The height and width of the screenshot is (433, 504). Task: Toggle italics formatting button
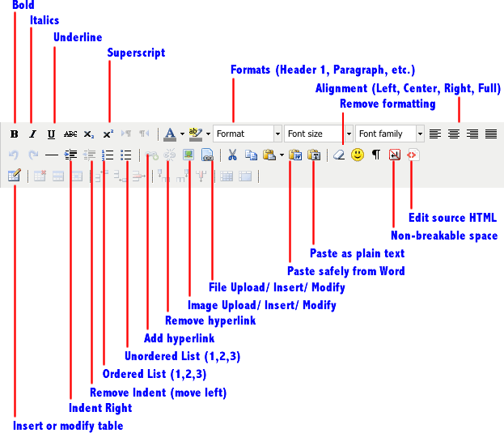tap(32, 134)
